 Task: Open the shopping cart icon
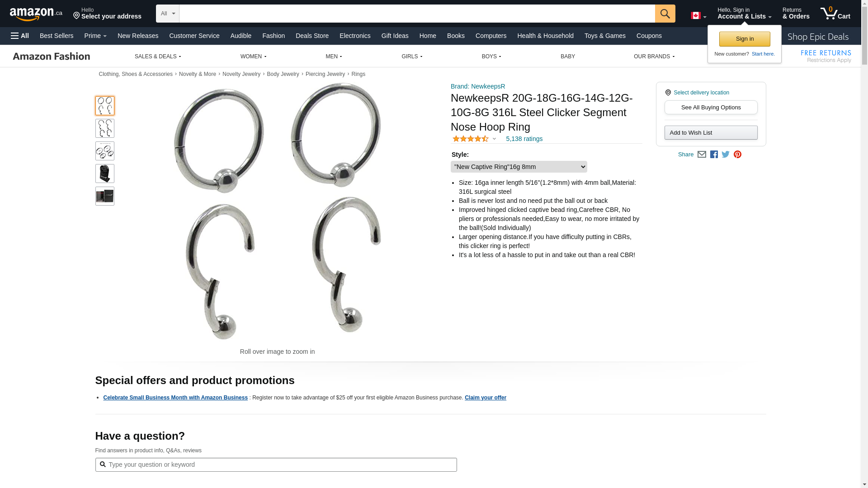click(835, 14)
